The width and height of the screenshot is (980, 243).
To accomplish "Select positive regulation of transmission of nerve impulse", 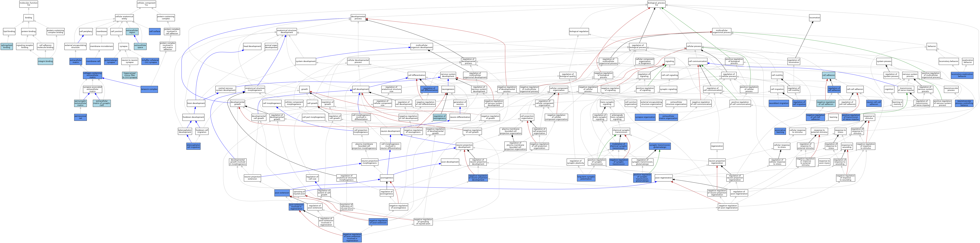I will point(851,117).
